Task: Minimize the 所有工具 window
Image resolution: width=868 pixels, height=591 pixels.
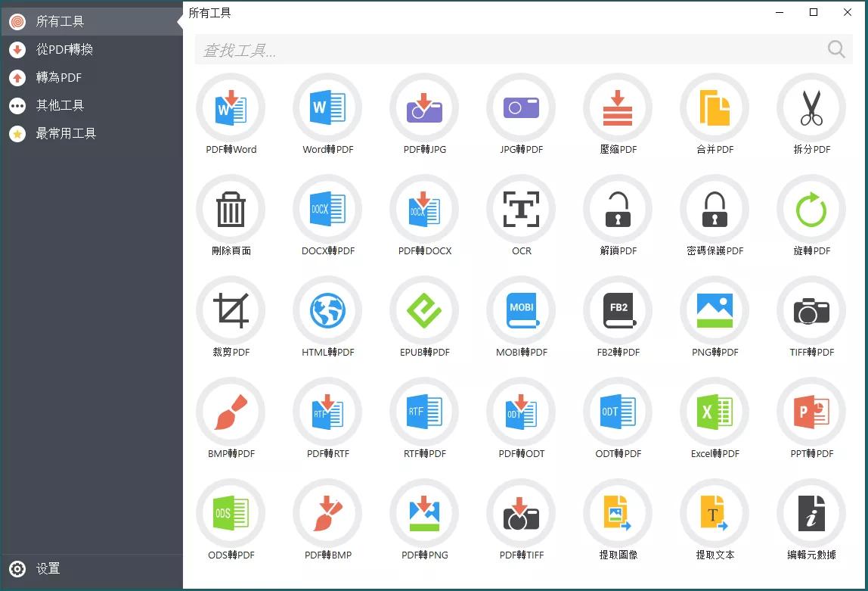Action: click(780, 12)
